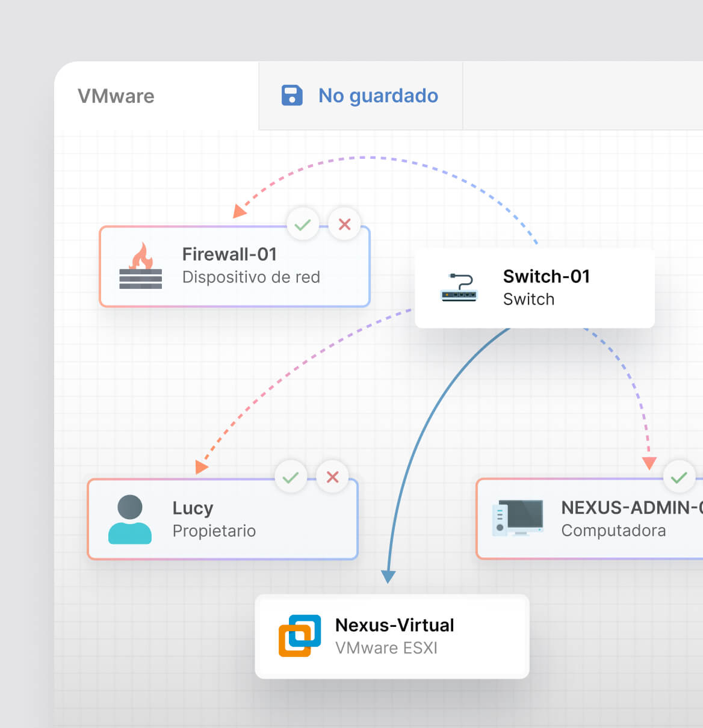Reject the Firewall-01 change using the X
The width and height of the screenshot is (703, 728).
click(344, 224)
